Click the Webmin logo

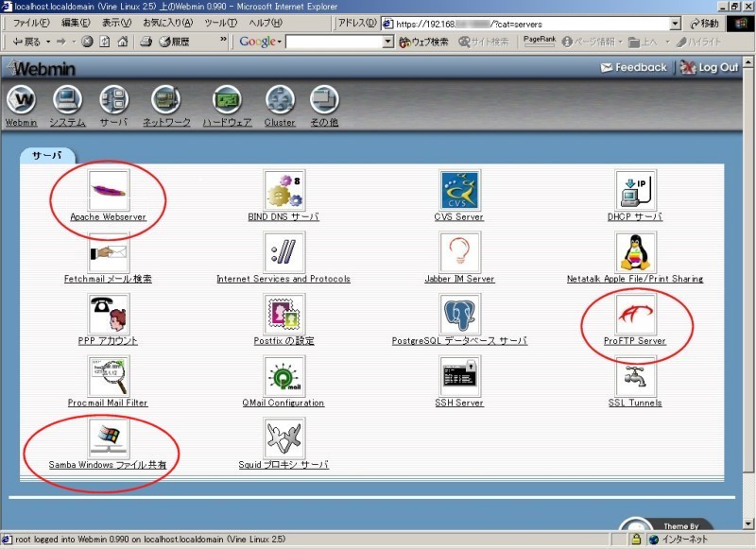coord(42,68)
